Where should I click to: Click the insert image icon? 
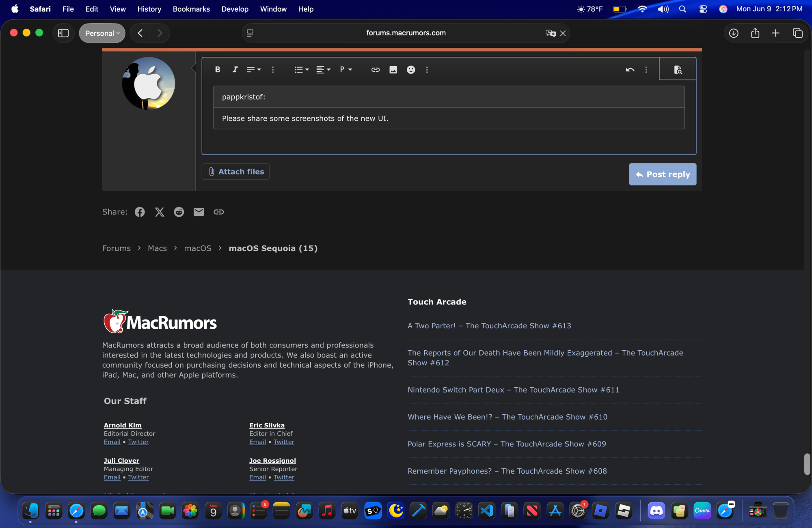point(393,69)
